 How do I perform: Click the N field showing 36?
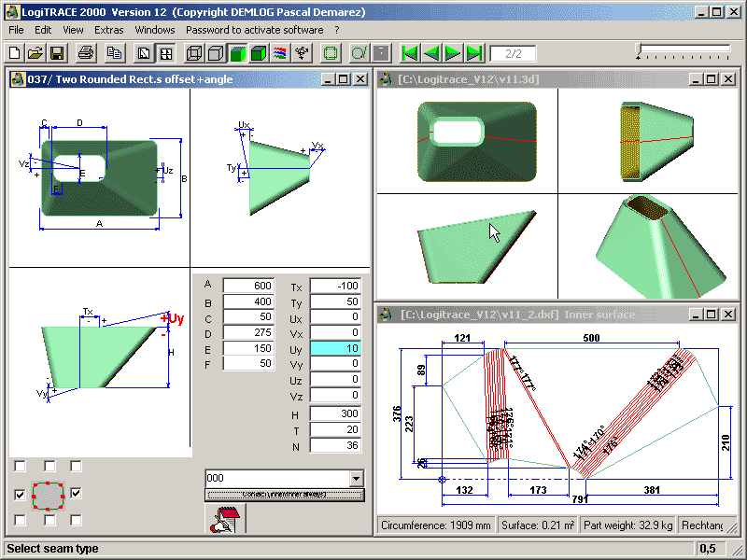pyautogui.click(x=335, y=445)
